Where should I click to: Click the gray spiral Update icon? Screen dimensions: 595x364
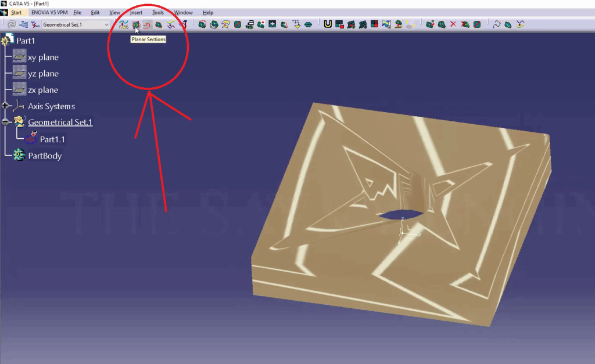pos(12,24)
